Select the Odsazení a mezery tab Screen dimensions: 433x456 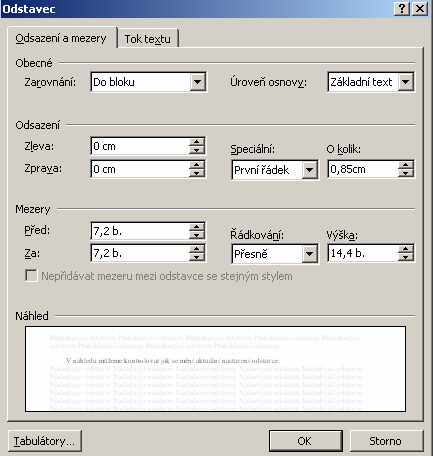click(61, 38)
